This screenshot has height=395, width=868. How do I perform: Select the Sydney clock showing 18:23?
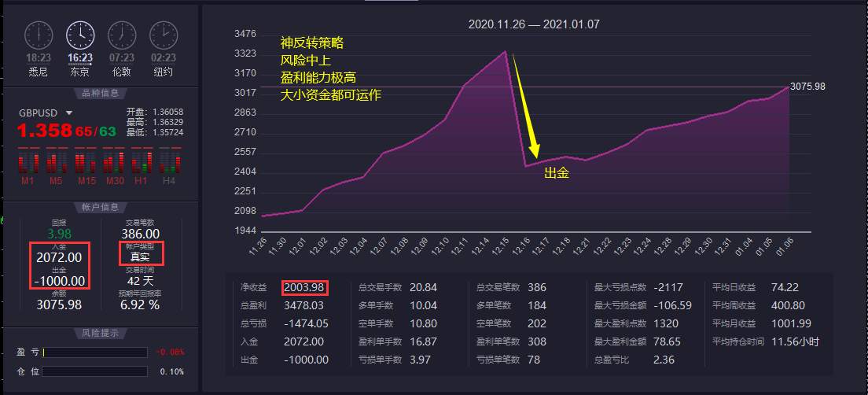click(x=38, y=35)
